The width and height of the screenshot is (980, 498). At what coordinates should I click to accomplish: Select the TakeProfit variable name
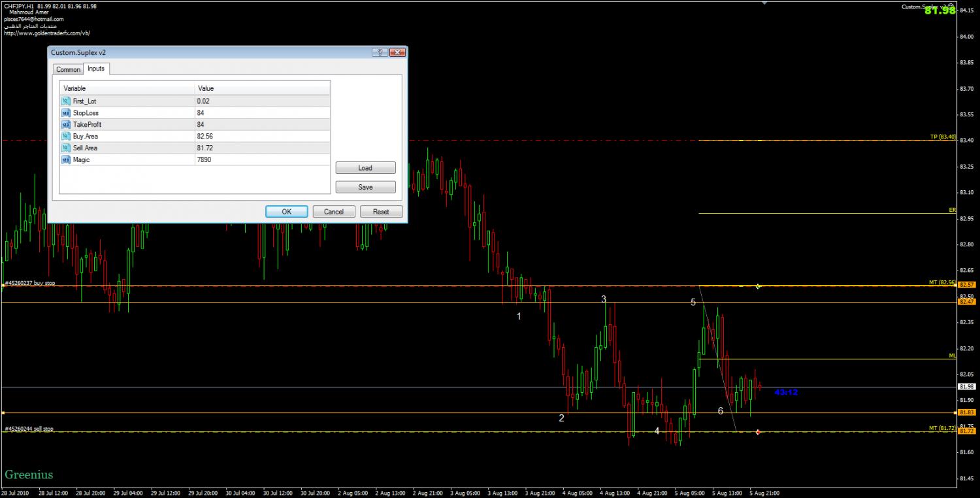87,125
